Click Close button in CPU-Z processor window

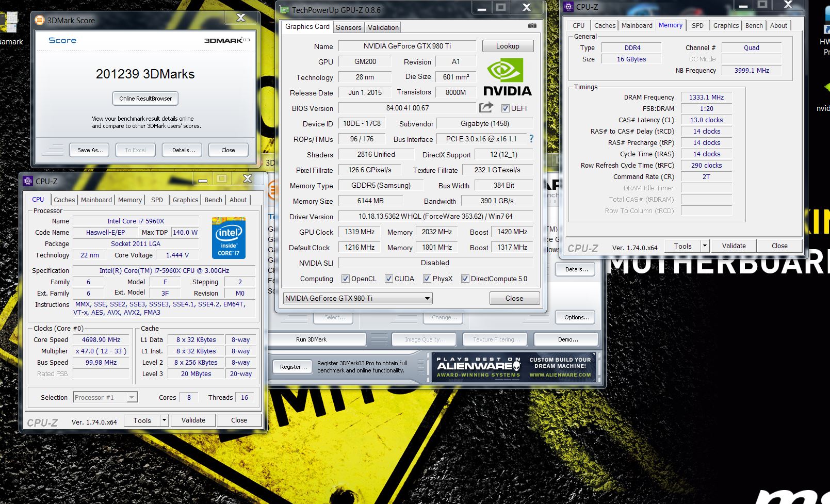(239, 420)
